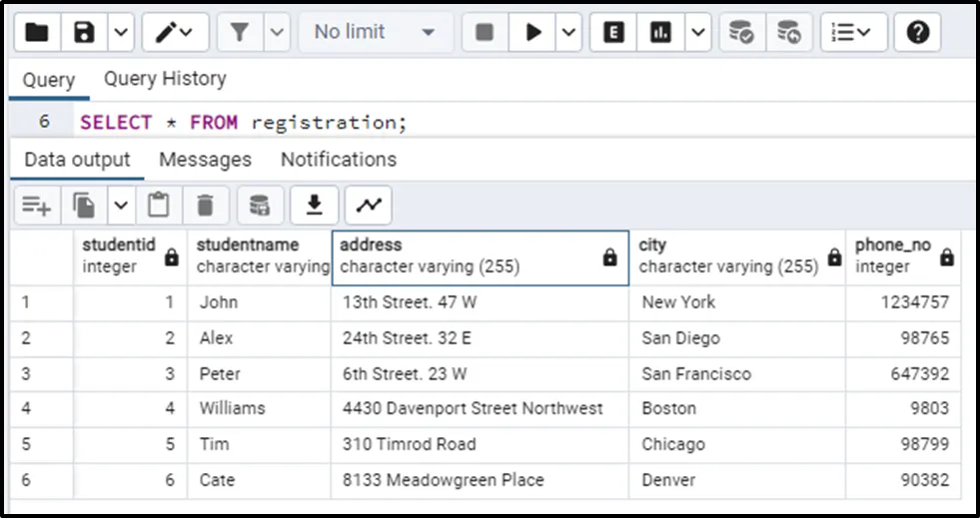Click the Rollback transaction database icon
980x518 pixels.
789,33
